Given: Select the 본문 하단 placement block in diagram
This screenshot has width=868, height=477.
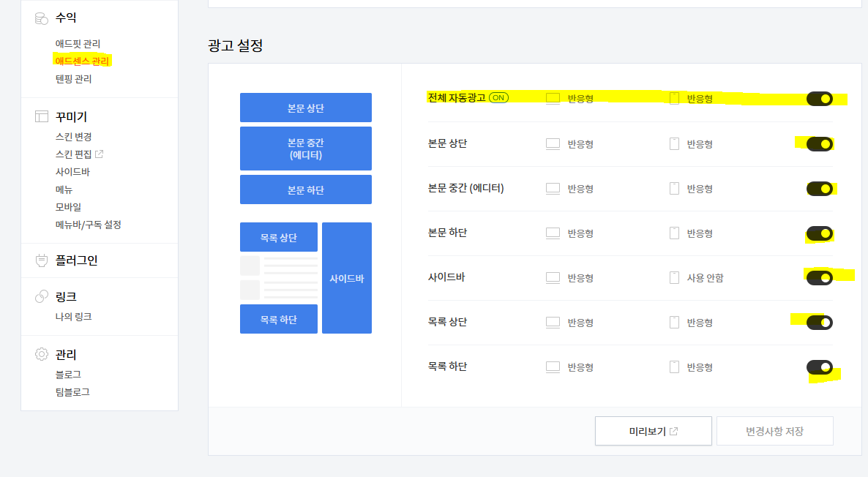Looking at the screenshot, I should click(306, 189).
